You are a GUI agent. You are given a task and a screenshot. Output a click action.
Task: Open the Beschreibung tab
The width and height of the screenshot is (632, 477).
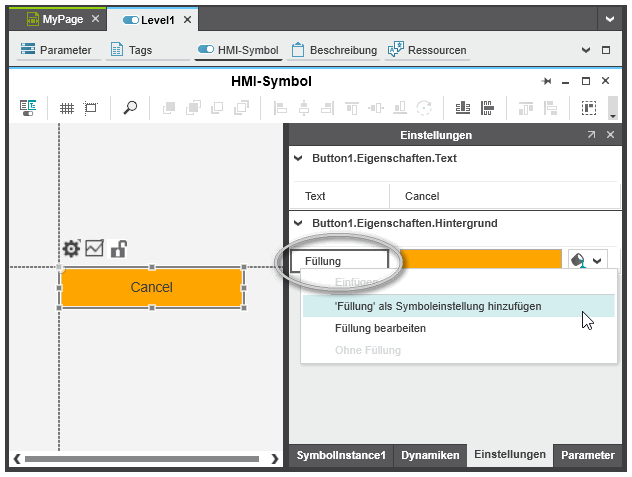334,50
